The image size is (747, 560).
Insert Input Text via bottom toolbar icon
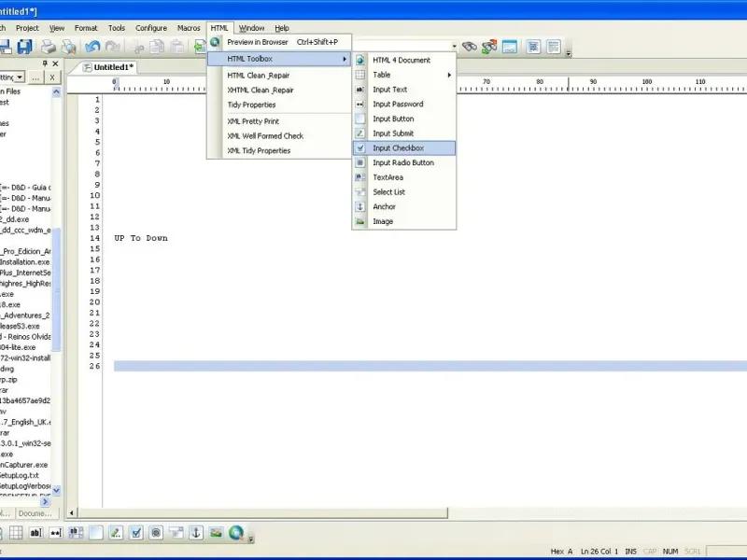(x=35, y=532)
